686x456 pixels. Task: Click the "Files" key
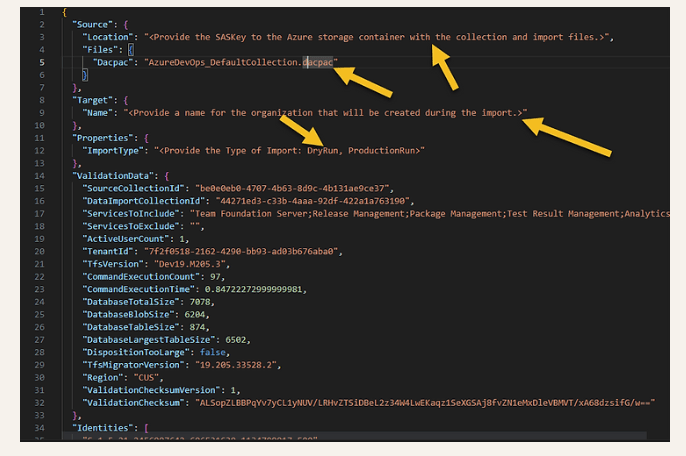point(100,50)
